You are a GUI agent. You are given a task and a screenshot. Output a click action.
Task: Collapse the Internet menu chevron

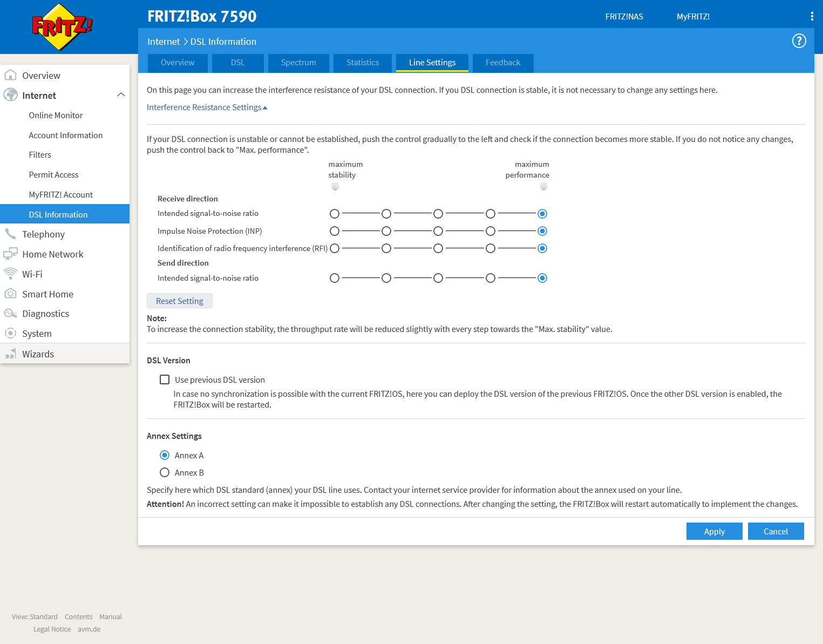(121, 95)
